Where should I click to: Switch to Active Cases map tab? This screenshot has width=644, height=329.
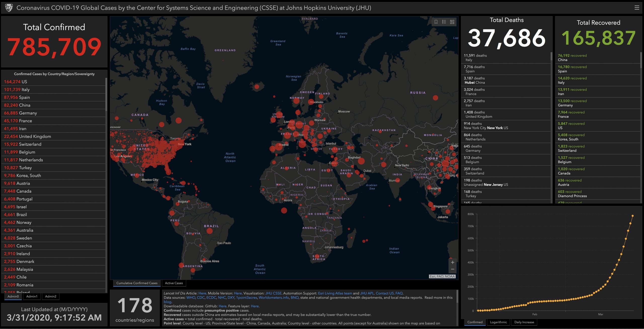tap(174, 283)
